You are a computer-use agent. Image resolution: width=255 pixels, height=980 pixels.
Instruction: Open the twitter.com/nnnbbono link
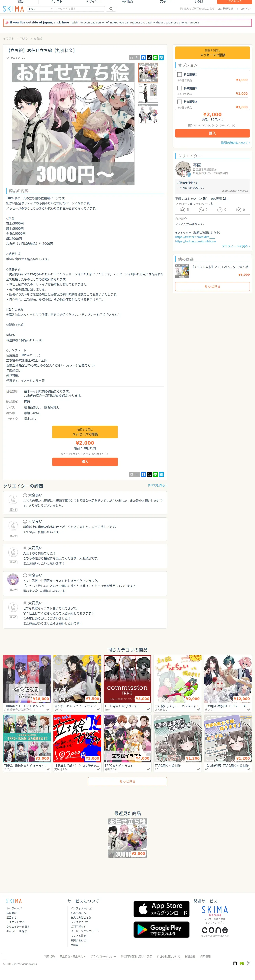pos(195,242)
